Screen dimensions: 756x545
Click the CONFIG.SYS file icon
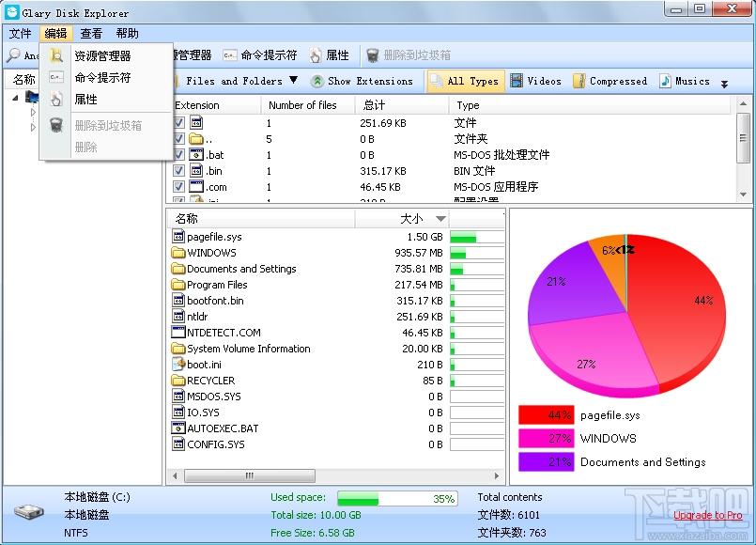coord(178,444)
